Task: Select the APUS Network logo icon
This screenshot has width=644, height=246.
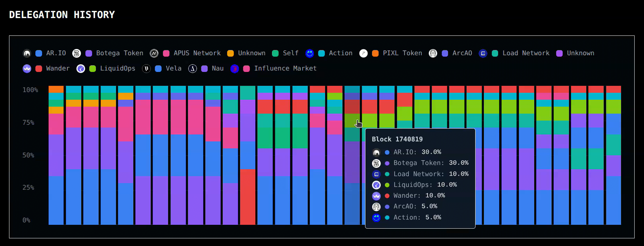Action: 154,53
